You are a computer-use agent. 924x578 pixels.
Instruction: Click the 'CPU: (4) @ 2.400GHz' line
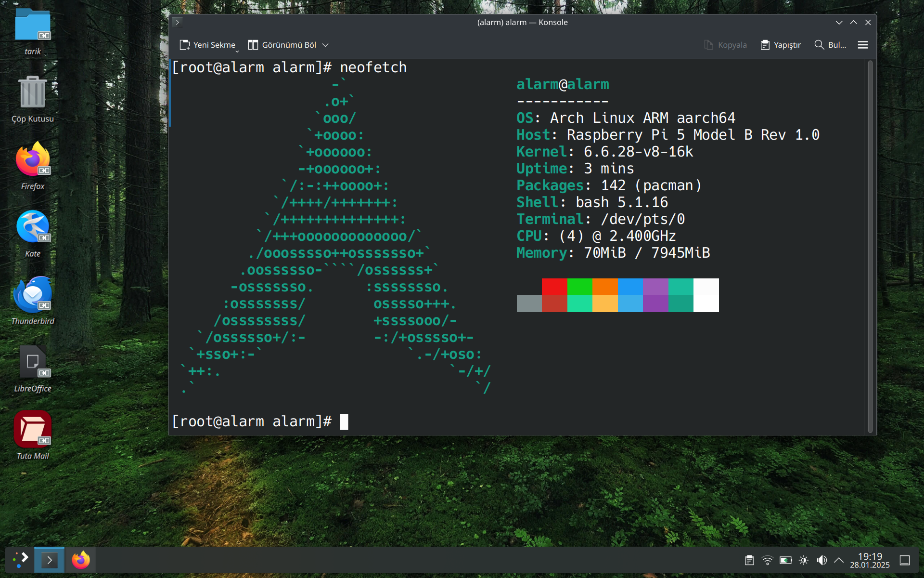[596, 236]
